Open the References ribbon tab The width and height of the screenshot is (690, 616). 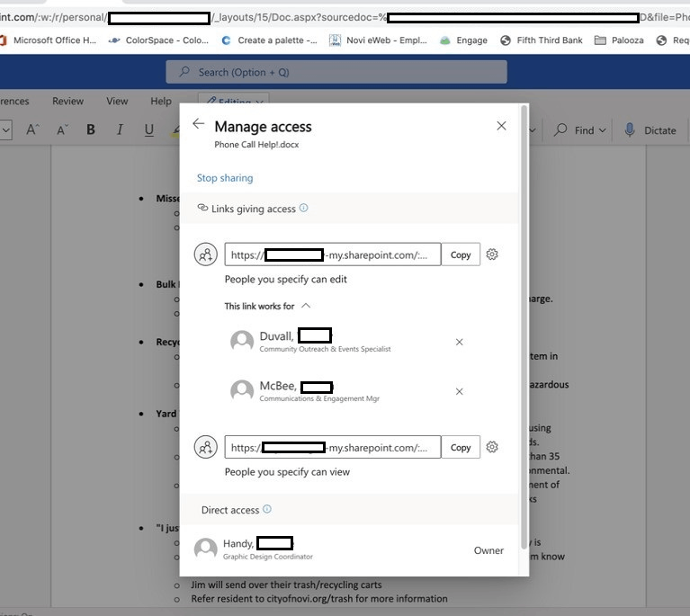pyautogui.click(x=14, y=102)
